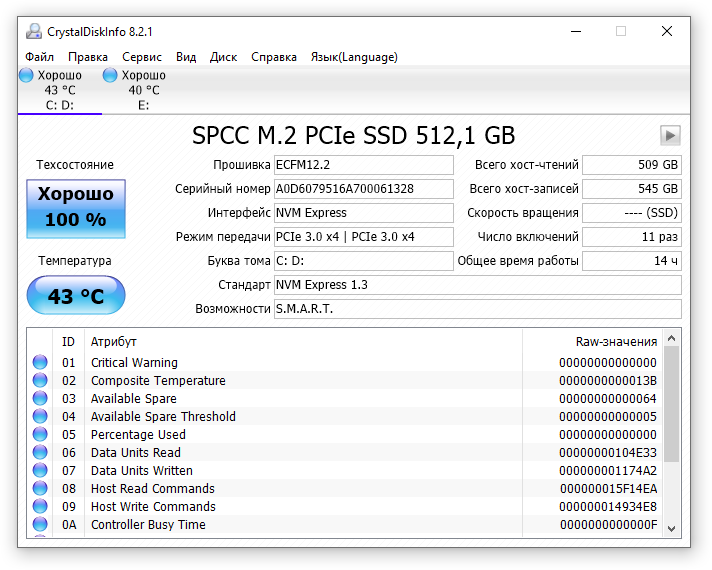Close the CrystalDiskInfo window
712x570 pixels.
pos(667,31)
